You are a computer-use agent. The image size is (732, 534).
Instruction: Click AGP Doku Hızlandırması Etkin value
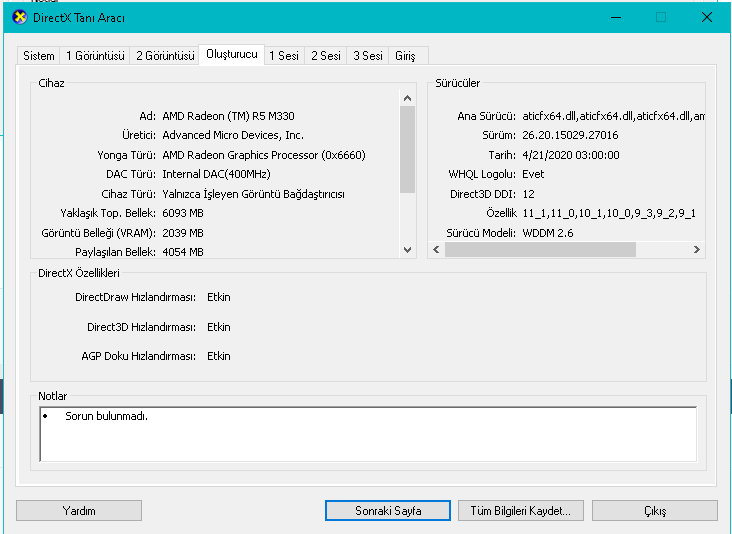pyautogui.click(x=218, y=356)
